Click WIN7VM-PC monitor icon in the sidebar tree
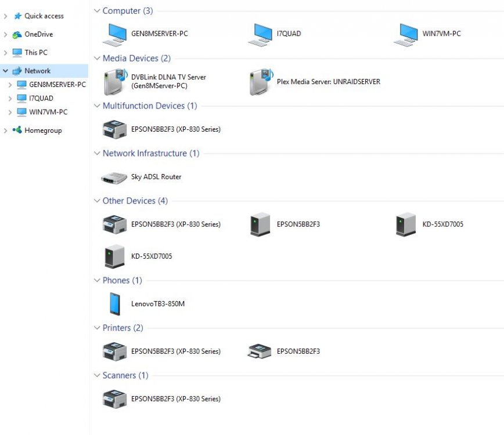This screenshot has height=435, width=504. 21,113
